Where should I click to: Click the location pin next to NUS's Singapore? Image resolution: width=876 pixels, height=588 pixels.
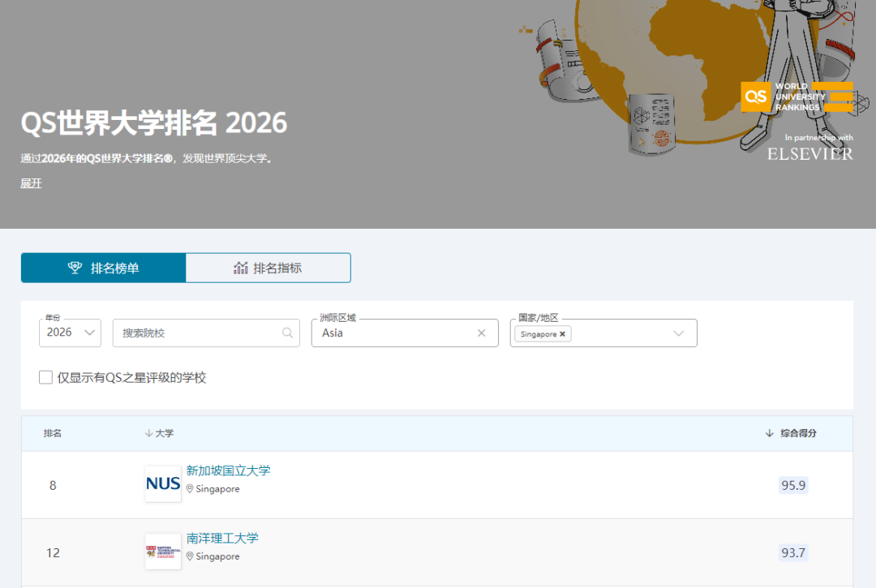[188, 490]
